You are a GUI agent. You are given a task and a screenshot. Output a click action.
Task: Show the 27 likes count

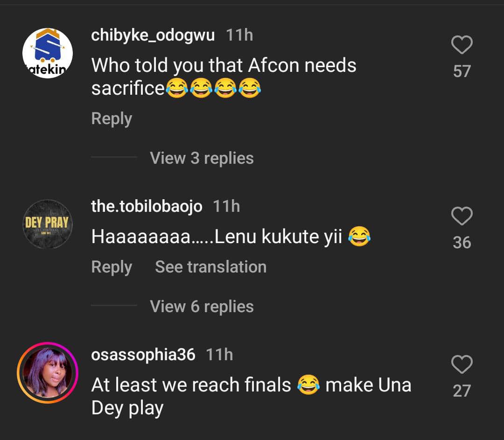[462, 391]
